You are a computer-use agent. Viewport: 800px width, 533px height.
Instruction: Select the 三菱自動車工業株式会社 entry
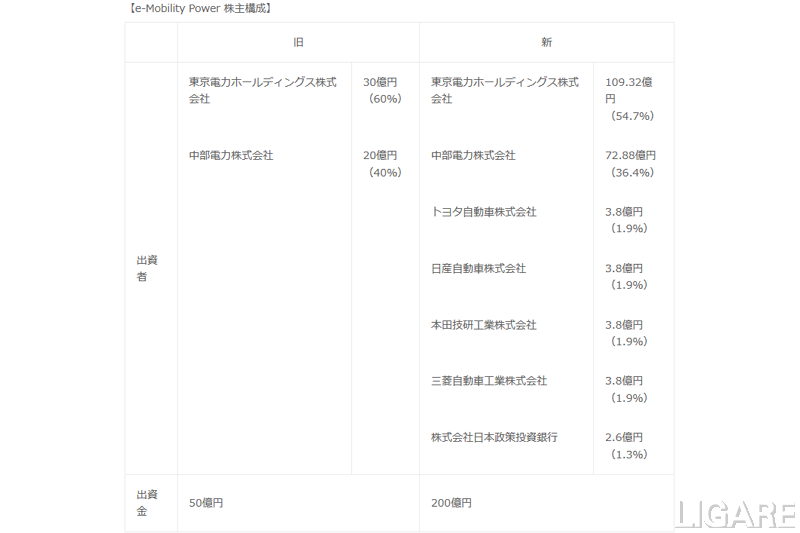(489, 381)
